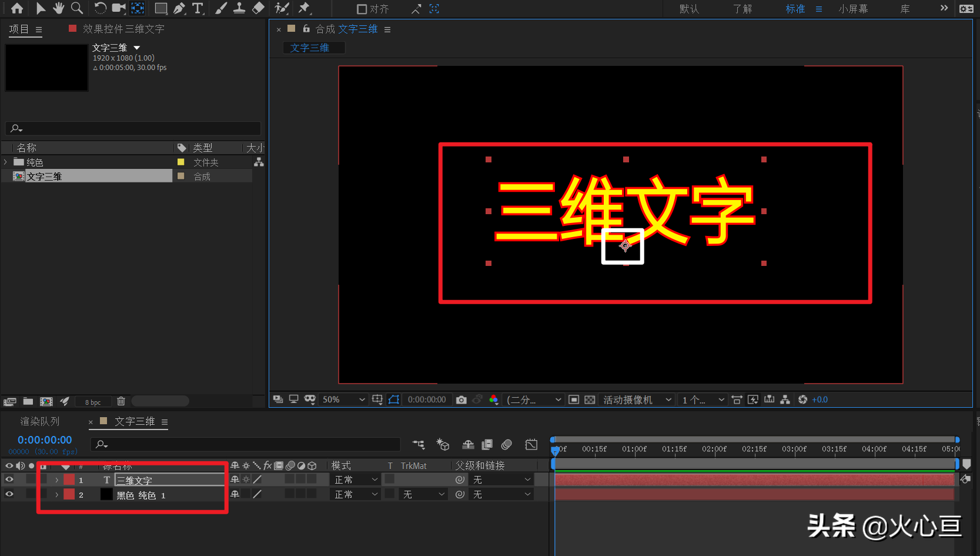Switch to the 小屏幕 workspace
Viewport: 980px width, 556px height.
pyautogui.click(x=853, y=9)
